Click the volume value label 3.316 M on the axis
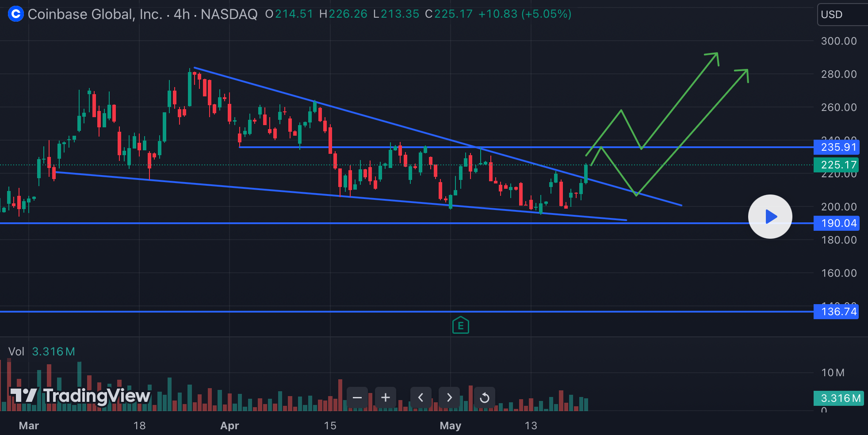Image resolution: width=868 pixels, height=435 pixels. pos(839,398)
